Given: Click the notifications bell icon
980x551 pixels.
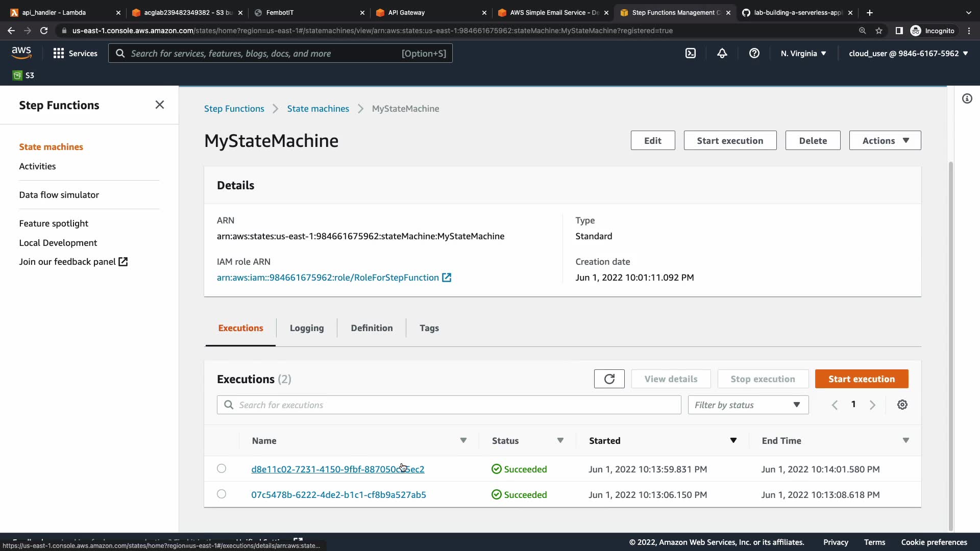Looking at the screenshot, I should point(722,53).
